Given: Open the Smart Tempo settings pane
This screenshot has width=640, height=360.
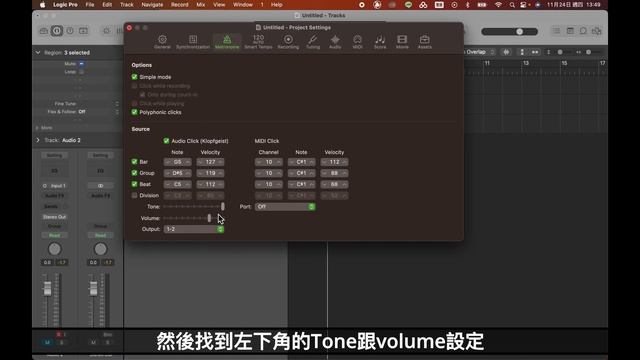Looking at the screenshot, I should [x=258, y=42].
